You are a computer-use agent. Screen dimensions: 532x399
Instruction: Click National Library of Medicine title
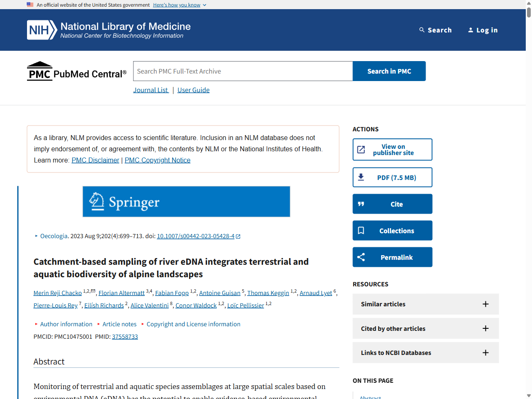(x=126, y=26)
